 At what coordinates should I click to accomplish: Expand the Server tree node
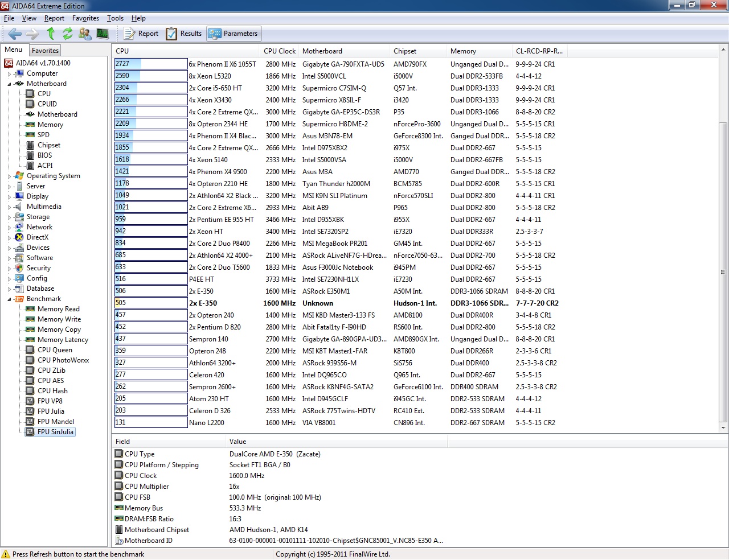(10, 187)
